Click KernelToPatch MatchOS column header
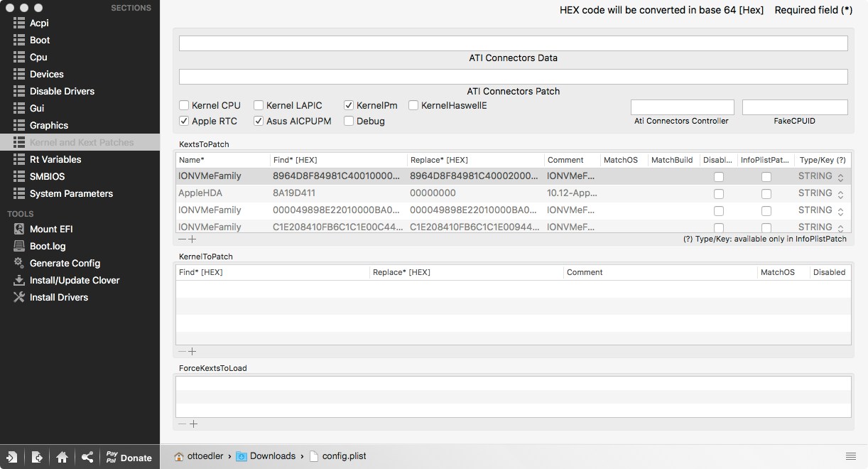868x469 pixels. (783, 272)
